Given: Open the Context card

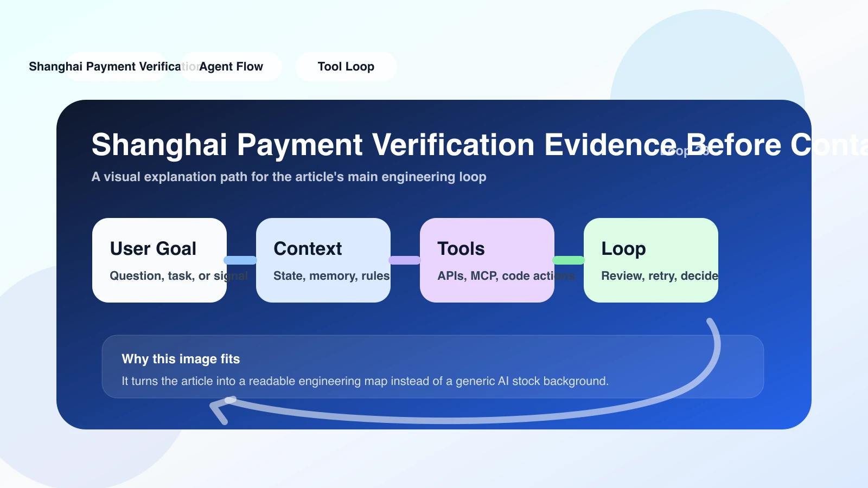Looking at the screenshot, I should click(x=323, y=260).
